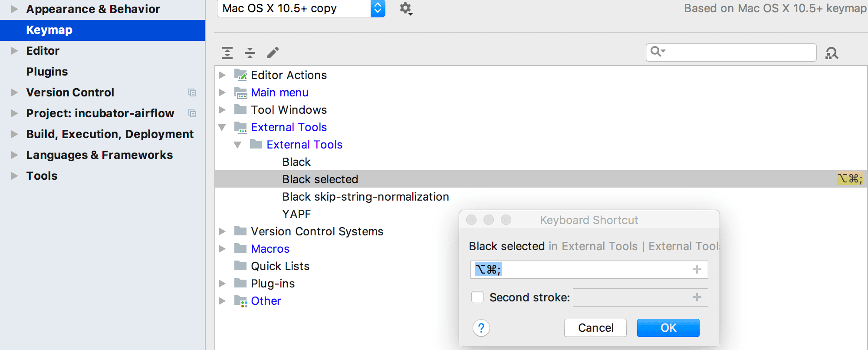
Task: Open help with the question mark button
Action: point(481,328)
